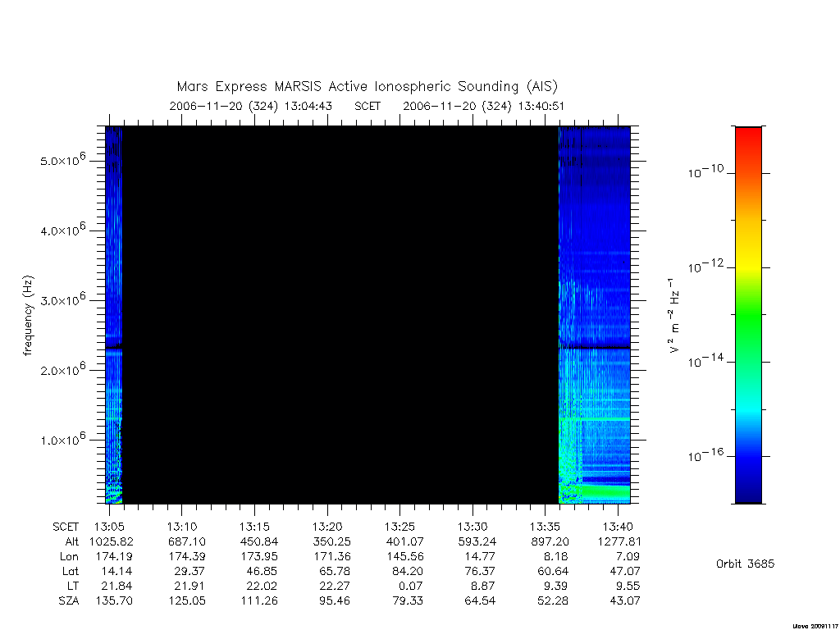Click the red top of the color bar
This screenshot has width=840, height=630.
748,139
